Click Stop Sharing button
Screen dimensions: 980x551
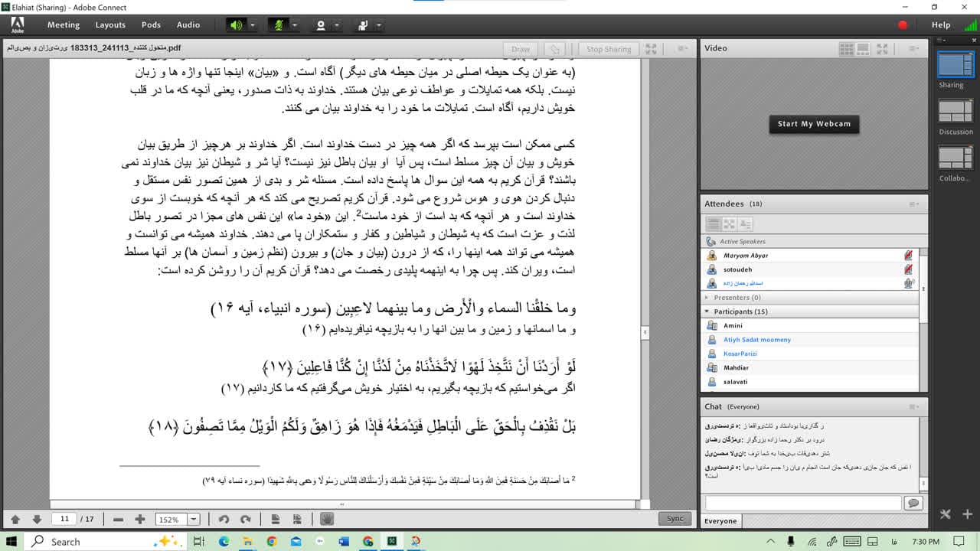click(x=609, y=49)
